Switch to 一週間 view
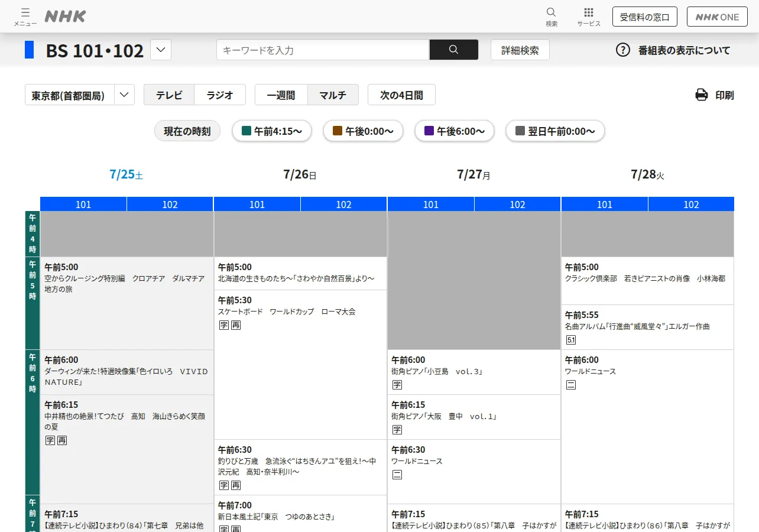The height and width of the screenshot is (532, 759). coord(281,95)
